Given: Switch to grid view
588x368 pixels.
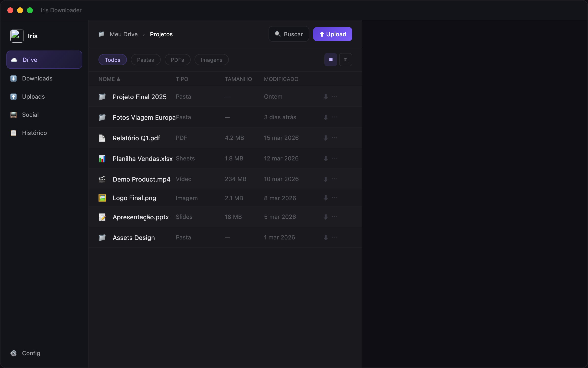Looking at the screenshot, I should 345,60.
